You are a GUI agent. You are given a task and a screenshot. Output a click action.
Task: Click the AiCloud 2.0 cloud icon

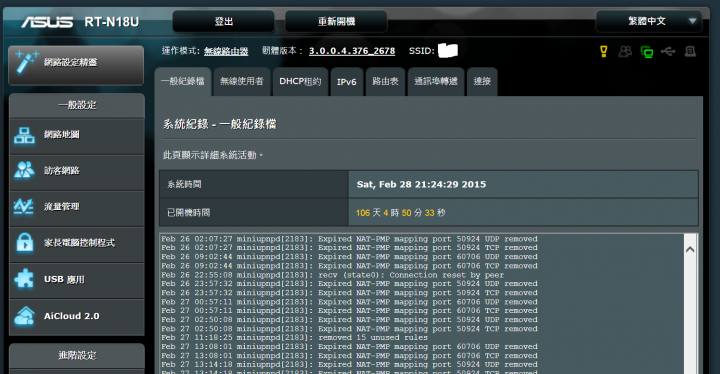[x=24, y=316]
